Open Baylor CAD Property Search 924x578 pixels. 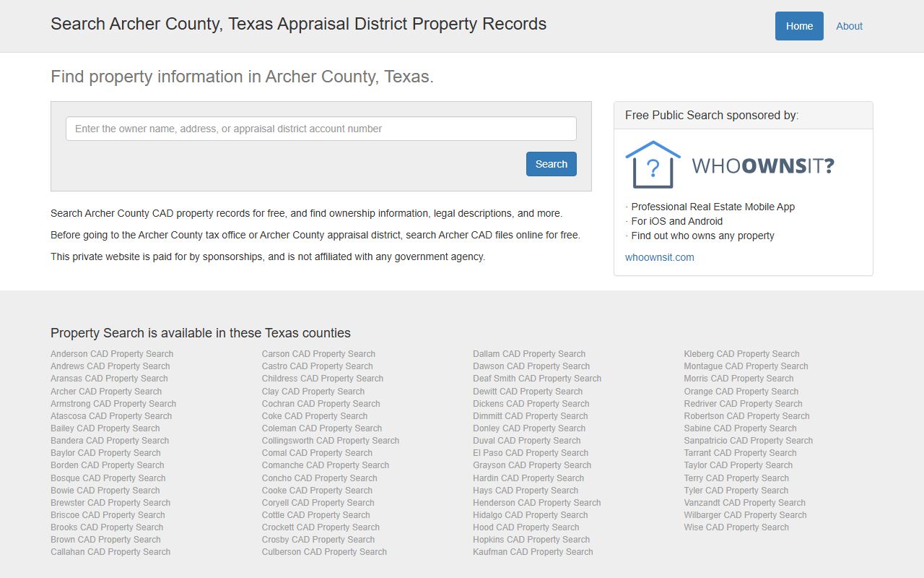click(105, 453)
